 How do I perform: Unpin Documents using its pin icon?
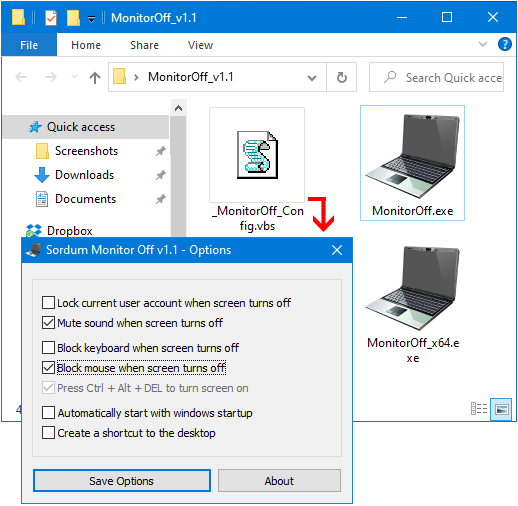pos(161,199)
